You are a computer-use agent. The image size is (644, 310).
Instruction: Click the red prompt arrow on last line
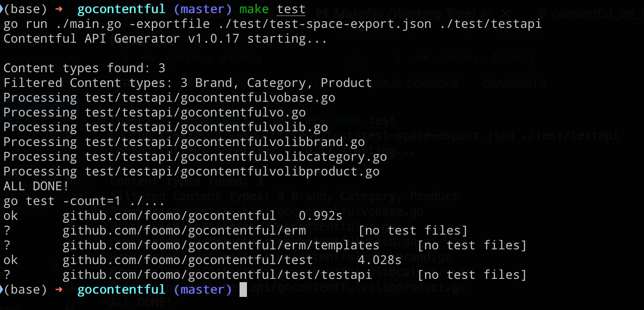coord(59,289)
